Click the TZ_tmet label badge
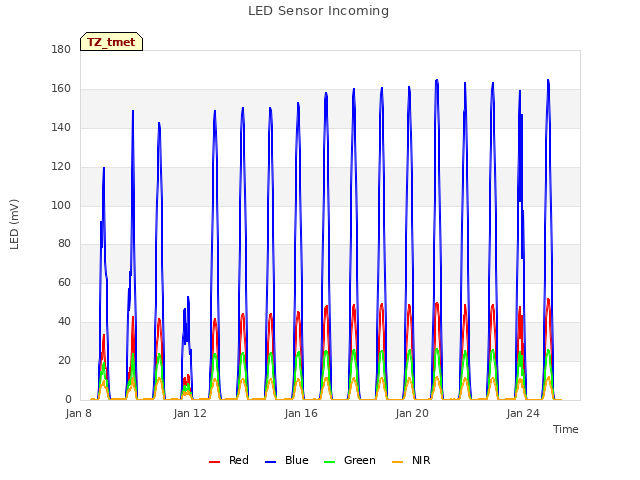Image resolution: width=640 pixels, height=480 pixels. coord(111,42)
